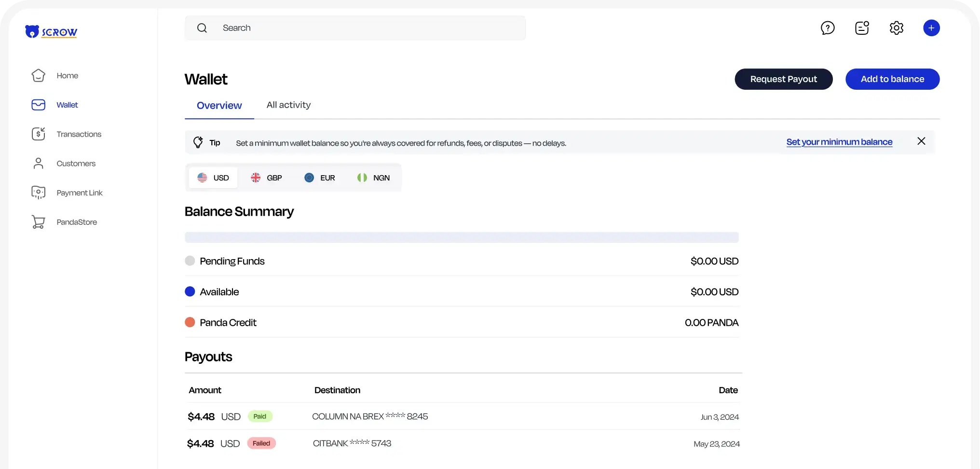Viewport: 980px width, 469px height.
Task: Select the Overview tab
Action: (x=219, y=105)
